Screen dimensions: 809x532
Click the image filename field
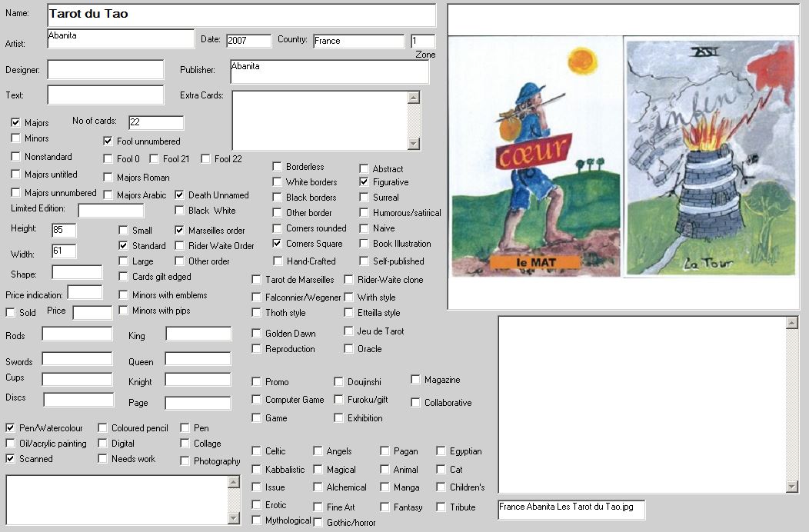tap(571, 509)
